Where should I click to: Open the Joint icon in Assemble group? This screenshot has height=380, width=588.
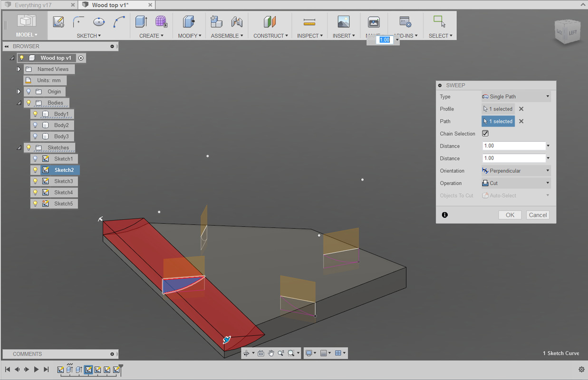pyautogui.click(x=237, y=22)
